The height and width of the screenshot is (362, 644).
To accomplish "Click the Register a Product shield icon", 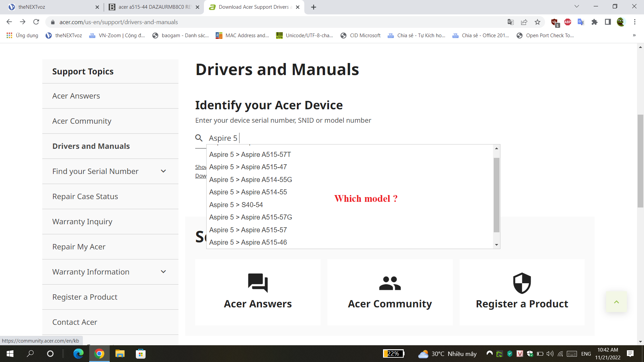I will coord(522,283).
